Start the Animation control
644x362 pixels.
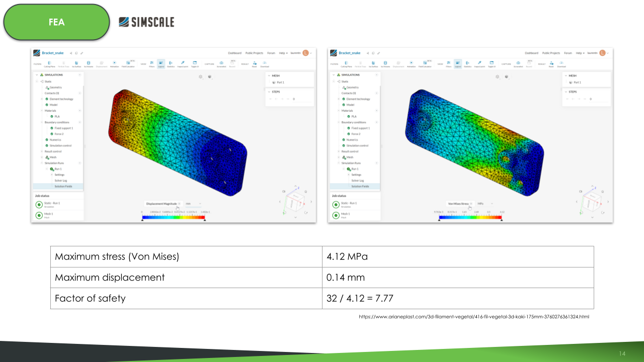tap(114, 63)
